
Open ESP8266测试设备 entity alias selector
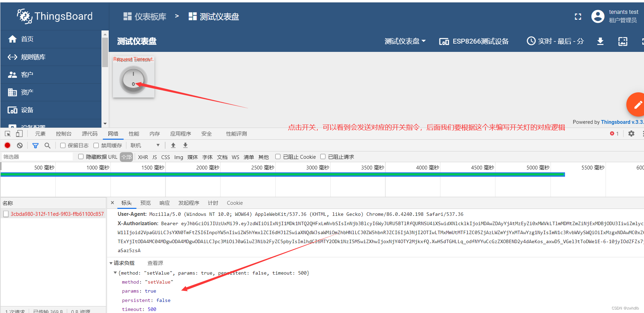click(x=474, y=42)
